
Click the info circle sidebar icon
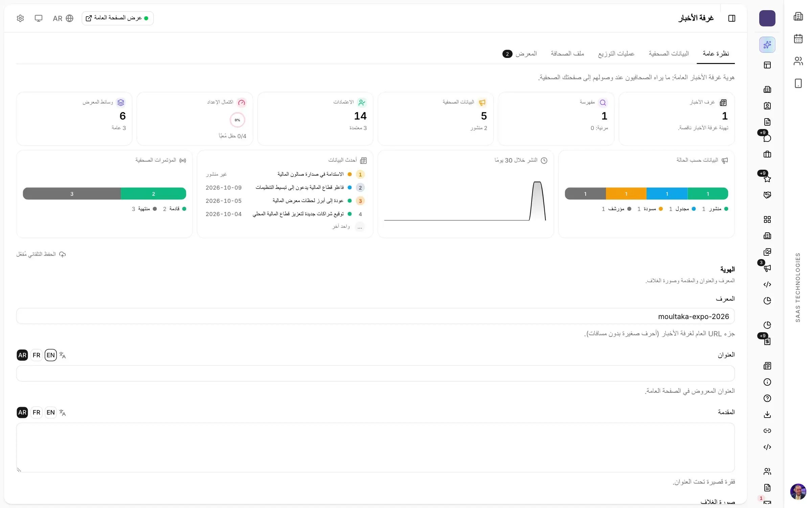[767, 382]
